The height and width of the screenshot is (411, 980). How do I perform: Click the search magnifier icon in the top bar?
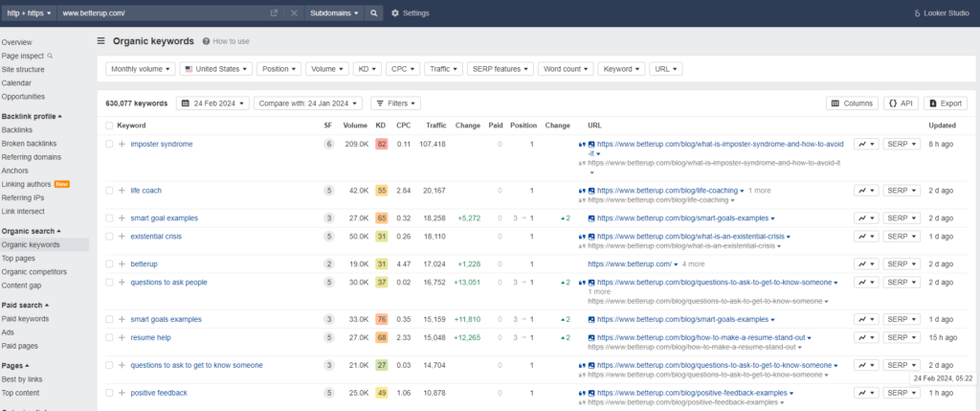tap(373, 13)
